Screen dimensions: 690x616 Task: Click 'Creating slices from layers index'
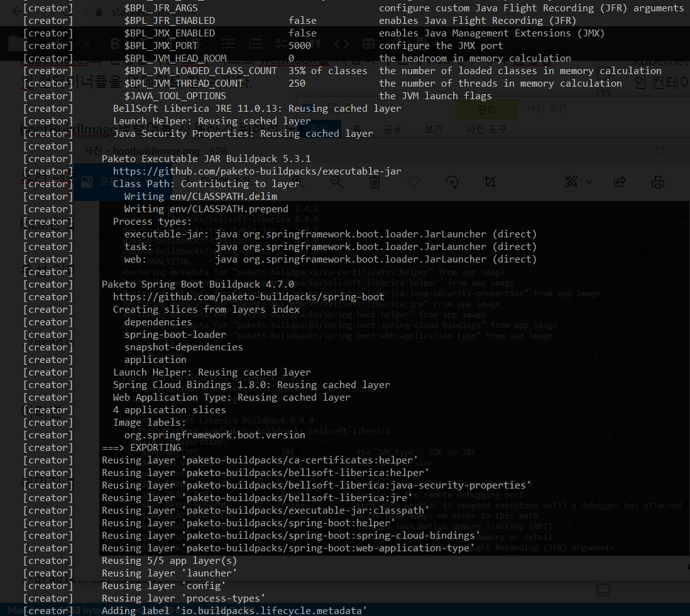(x=206, y=310)
